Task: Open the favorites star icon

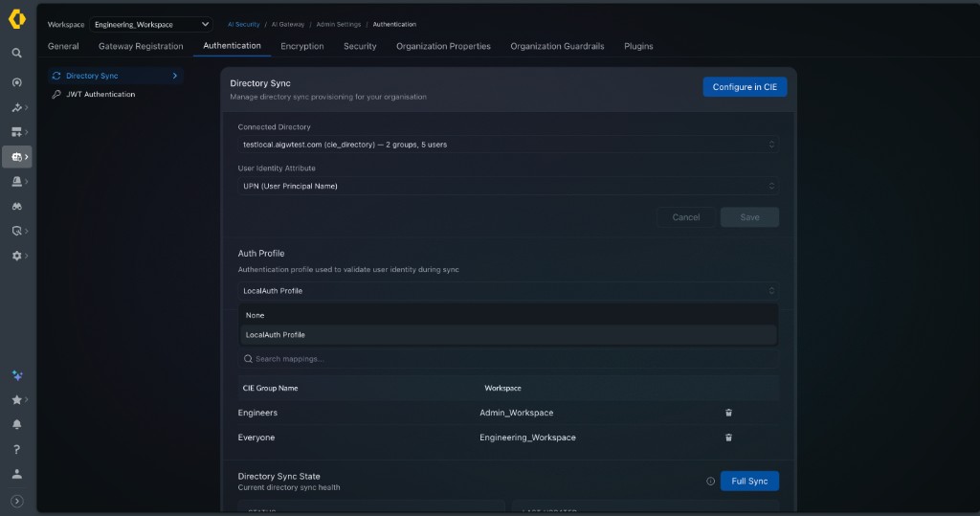Action: click(17, 399)
